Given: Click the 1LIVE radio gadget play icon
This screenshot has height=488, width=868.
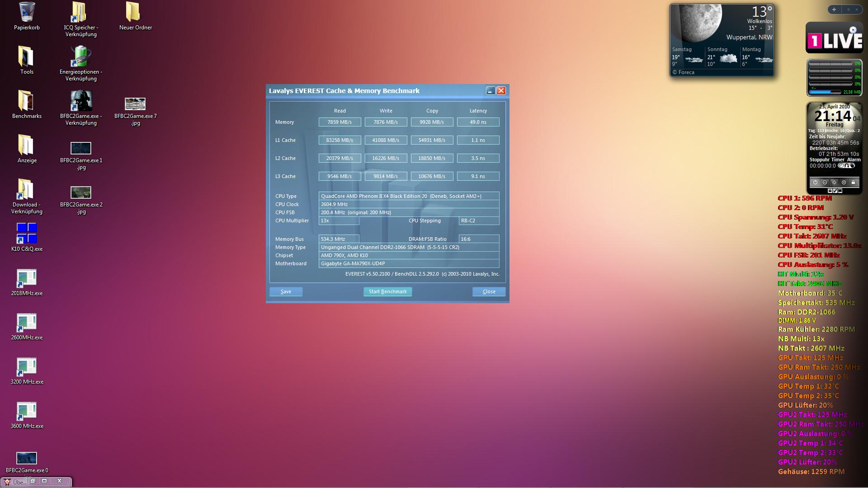Looking at the screenshot, I should [x=853, y=30].
